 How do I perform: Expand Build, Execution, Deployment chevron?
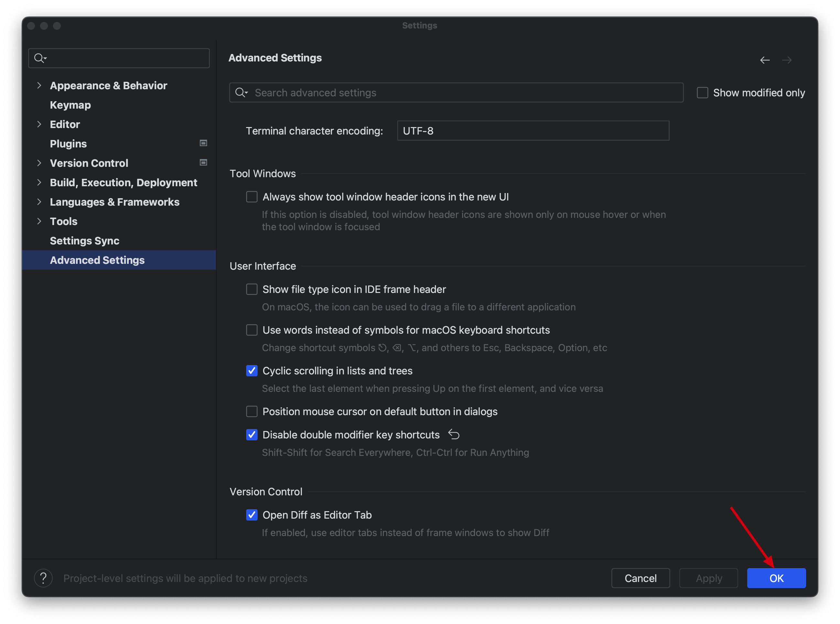click(39, 182)
